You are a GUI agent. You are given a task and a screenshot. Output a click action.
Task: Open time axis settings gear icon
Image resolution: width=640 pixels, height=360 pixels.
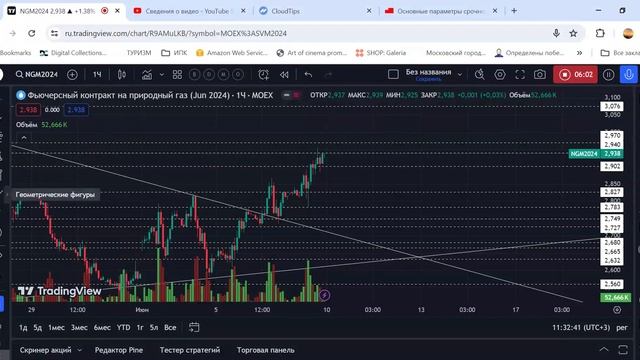point(617,310)
